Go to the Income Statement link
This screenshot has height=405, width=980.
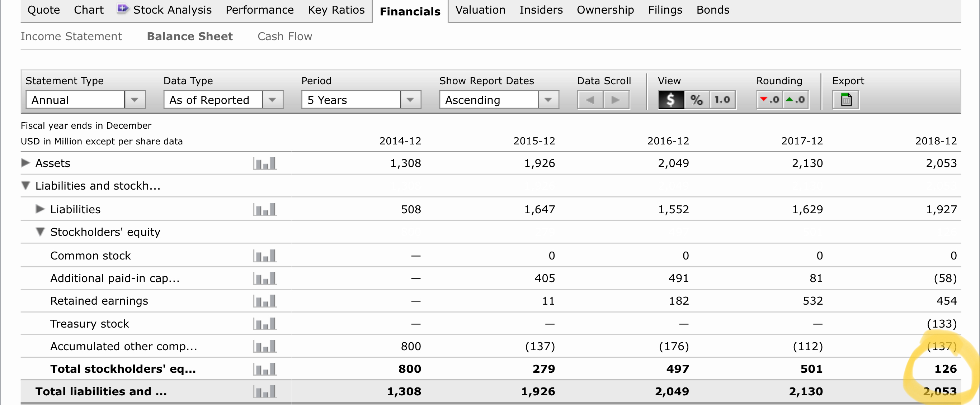coord(71,37)
